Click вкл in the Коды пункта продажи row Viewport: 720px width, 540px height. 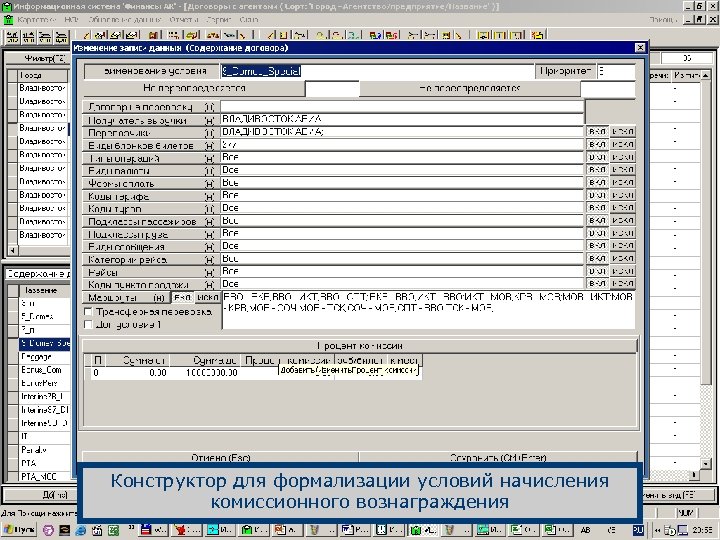597,284
